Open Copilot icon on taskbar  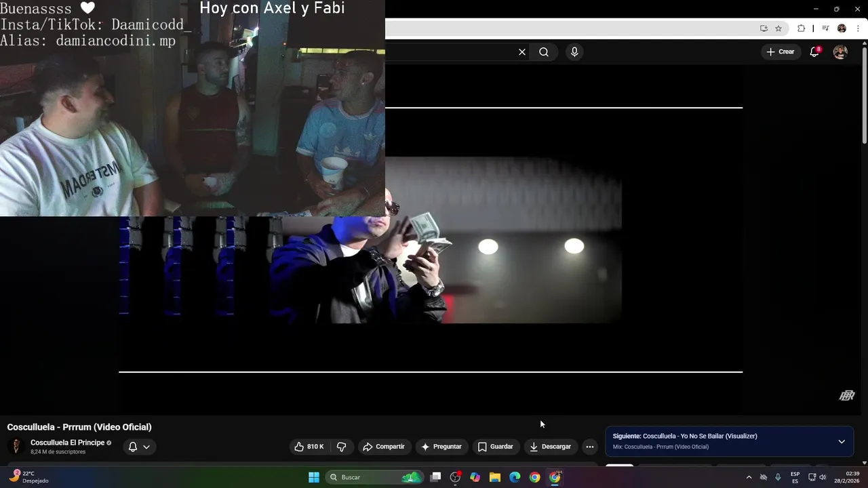[x=475, y=477]
